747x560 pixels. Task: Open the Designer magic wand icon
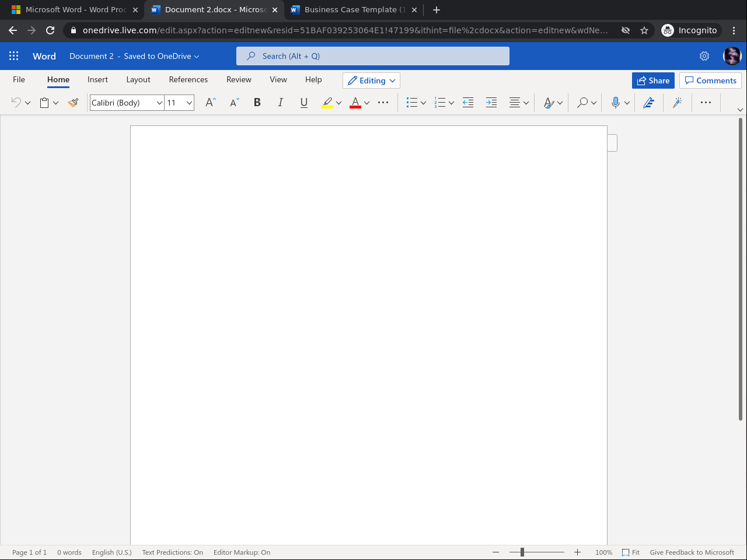(x=677, y=103)
